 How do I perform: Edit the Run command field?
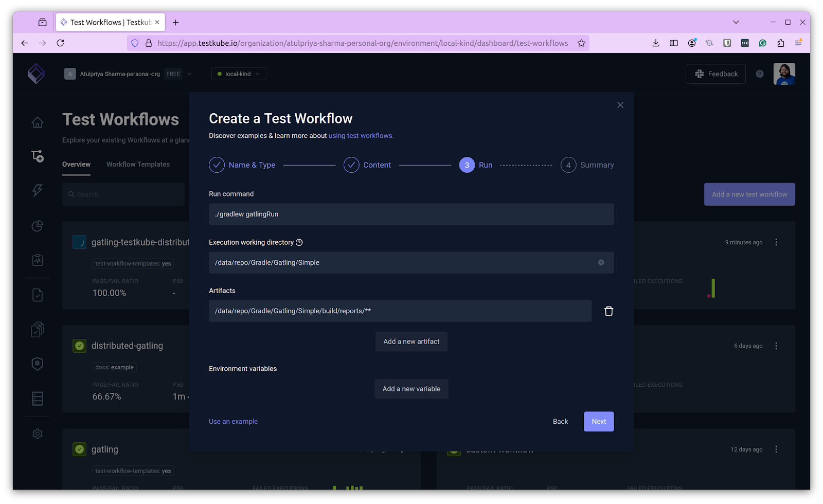411,214
